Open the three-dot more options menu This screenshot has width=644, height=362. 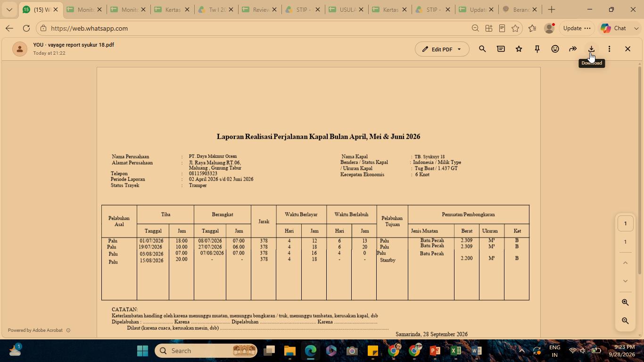(609, 49)
